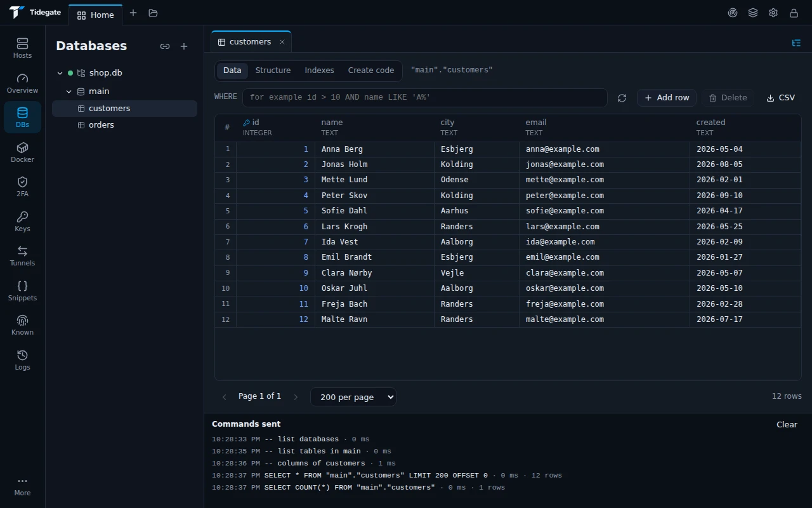Switch to the Create code tab
The width and height of the screenshot is (812, 508).
pos(371,70)
